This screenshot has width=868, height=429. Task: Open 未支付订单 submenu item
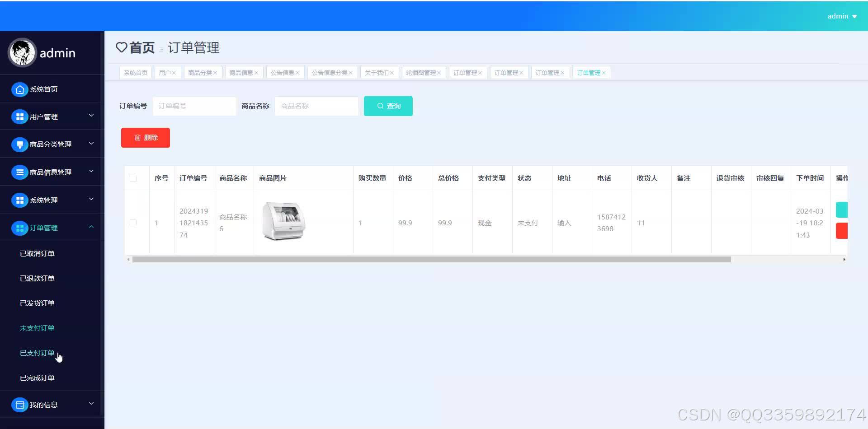click(37, 328)
